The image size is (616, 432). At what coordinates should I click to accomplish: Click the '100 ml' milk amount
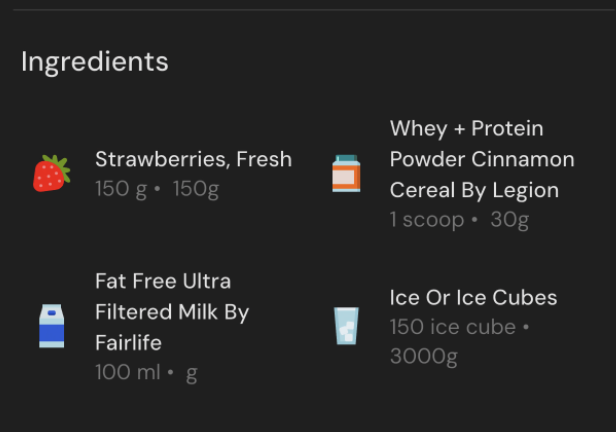[127, 373]
